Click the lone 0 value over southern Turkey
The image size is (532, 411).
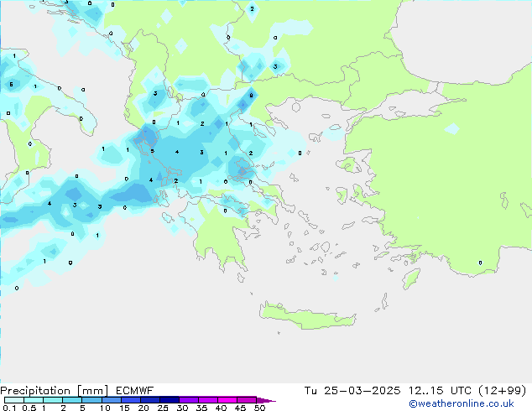pos(480,263)
